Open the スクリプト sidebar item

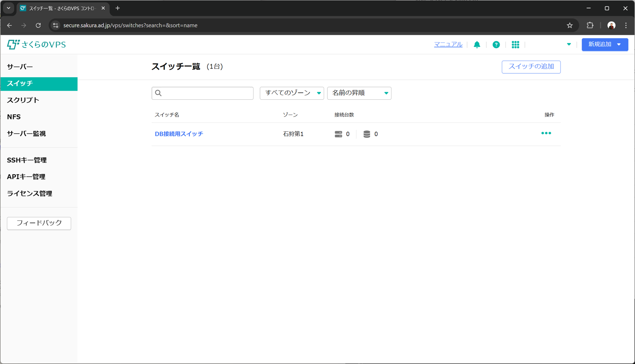pyautogui.click(x=23, y=100)
